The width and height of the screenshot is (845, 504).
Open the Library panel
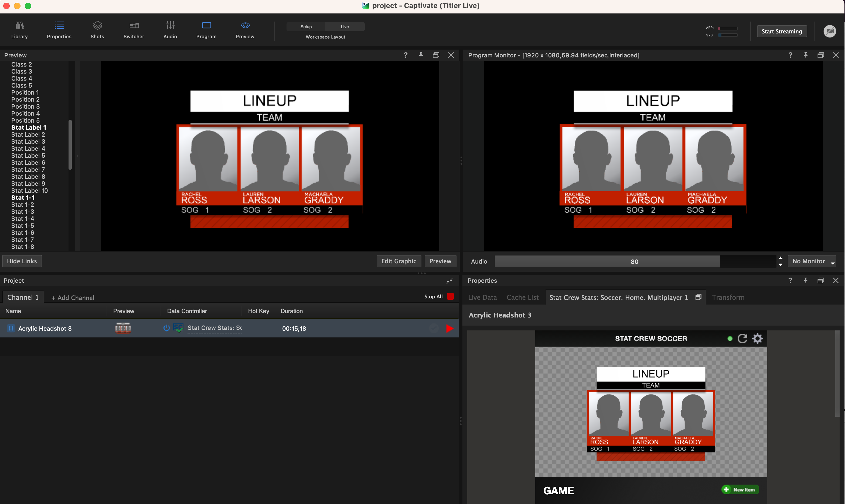coord(19,30)
